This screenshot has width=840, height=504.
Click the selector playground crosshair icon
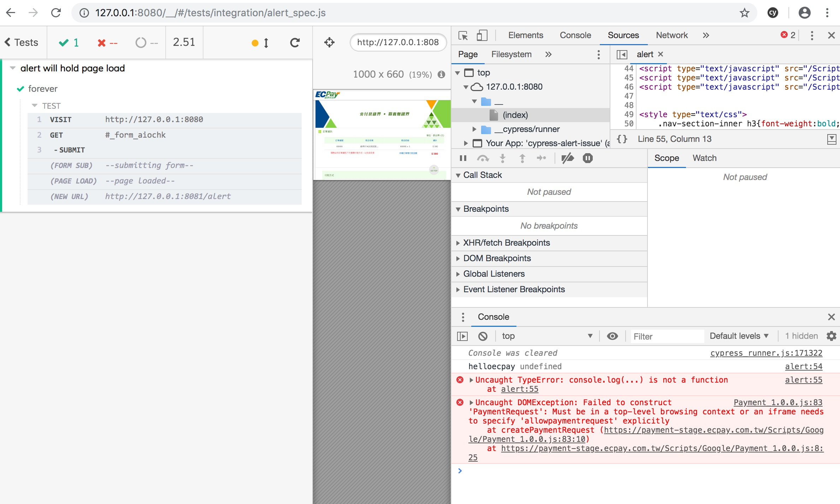(x=329, y=42)
